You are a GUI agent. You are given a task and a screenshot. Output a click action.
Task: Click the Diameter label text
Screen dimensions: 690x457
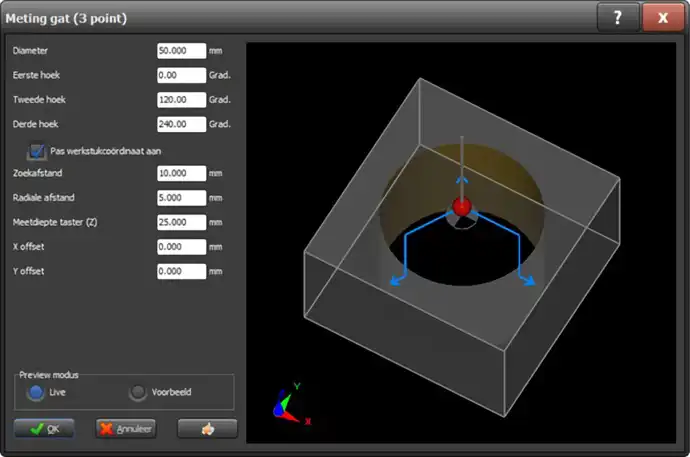coord(30,51)
